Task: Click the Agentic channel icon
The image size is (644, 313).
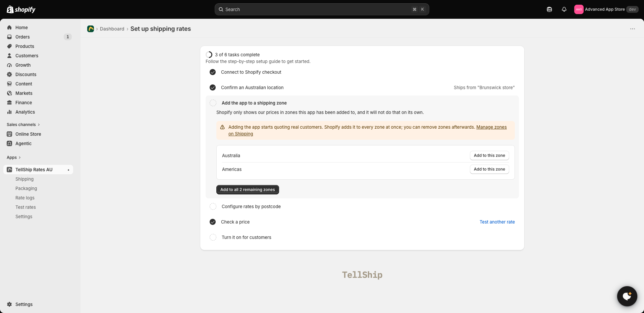Action: click(9, 143)
